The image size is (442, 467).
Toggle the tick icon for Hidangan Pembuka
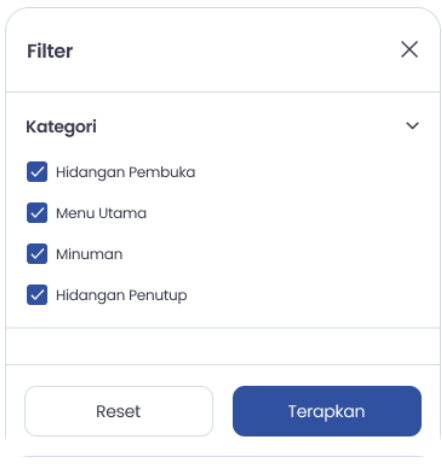pos(37,172)
